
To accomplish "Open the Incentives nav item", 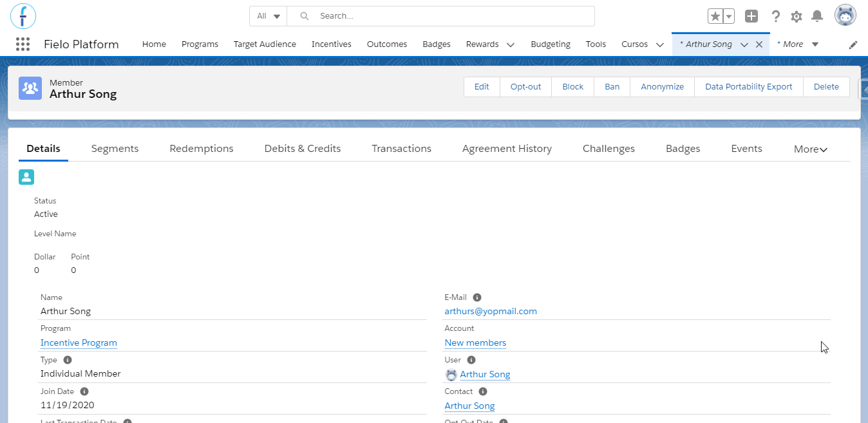I will [x=332, y=44].
